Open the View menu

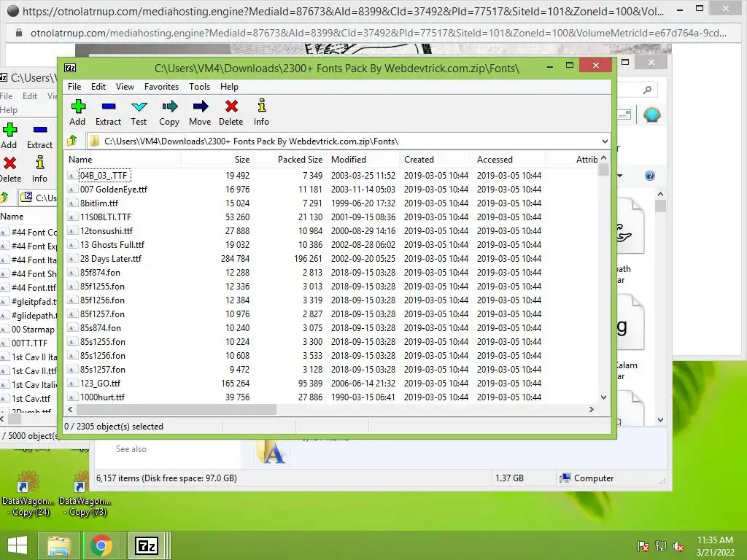[125, 87]
